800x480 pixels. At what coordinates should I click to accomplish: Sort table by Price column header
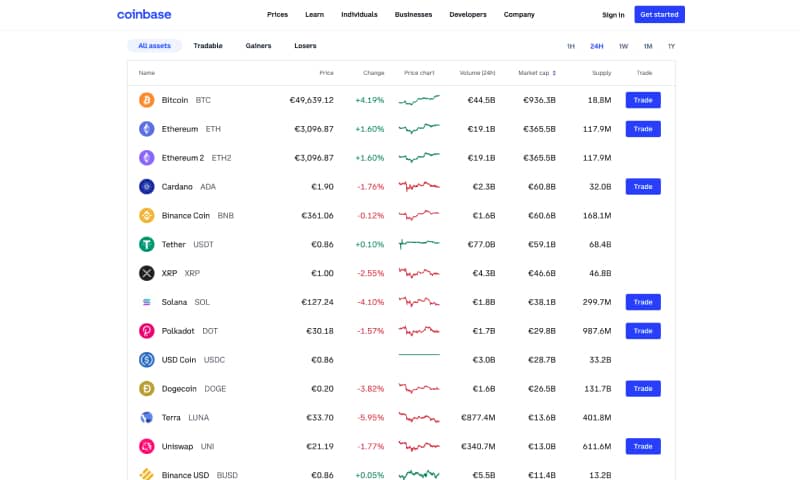coord(327,73)
